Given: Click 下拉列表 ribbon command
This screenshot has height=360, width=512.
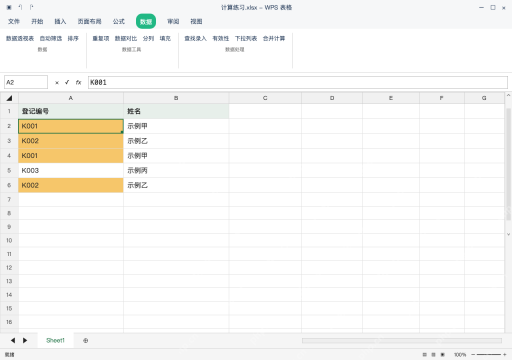Looking at the screenshot, I should tap(246, 38).
